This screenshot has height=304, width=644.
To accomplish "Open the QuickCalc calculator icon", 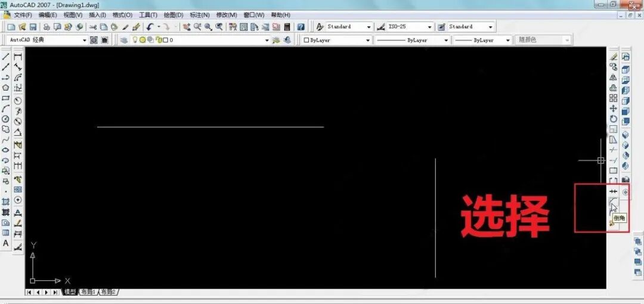I will pos(287,27).
